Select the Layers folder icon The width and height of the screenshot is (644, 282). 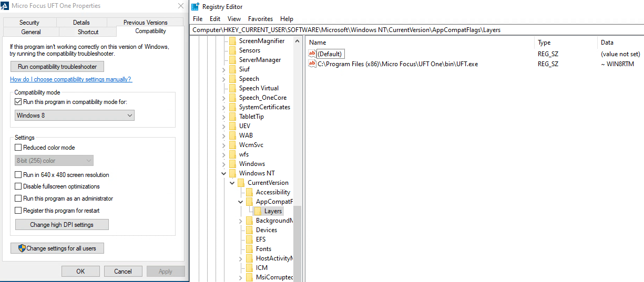tap(258, 211)
